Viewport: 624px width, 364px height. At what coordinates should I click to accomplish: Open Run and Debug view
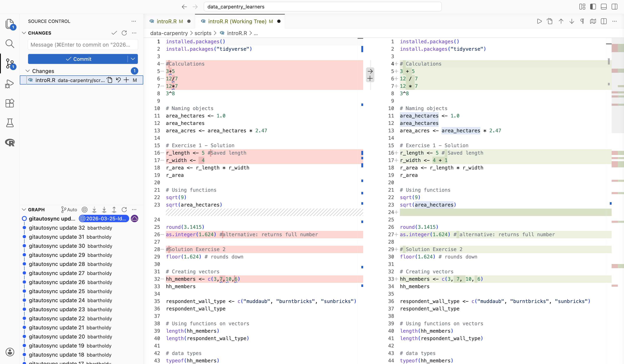point(9,84)
